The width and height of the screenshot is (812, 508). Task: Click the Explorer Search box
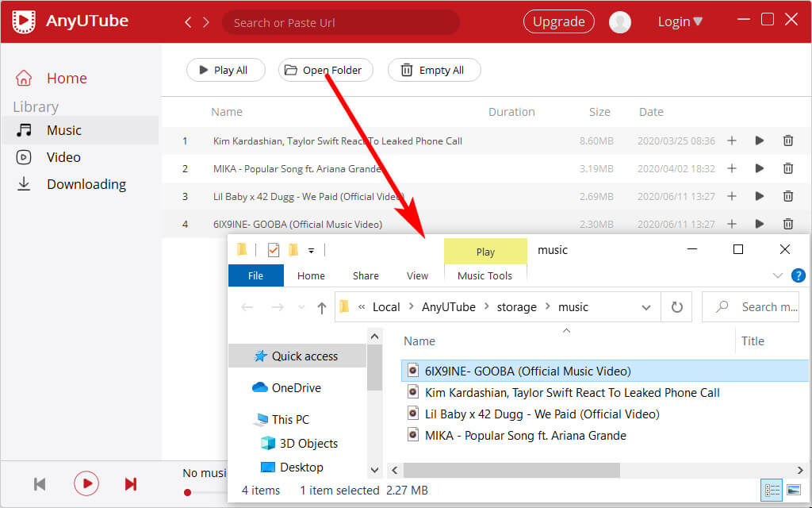(x=750, y=307)
